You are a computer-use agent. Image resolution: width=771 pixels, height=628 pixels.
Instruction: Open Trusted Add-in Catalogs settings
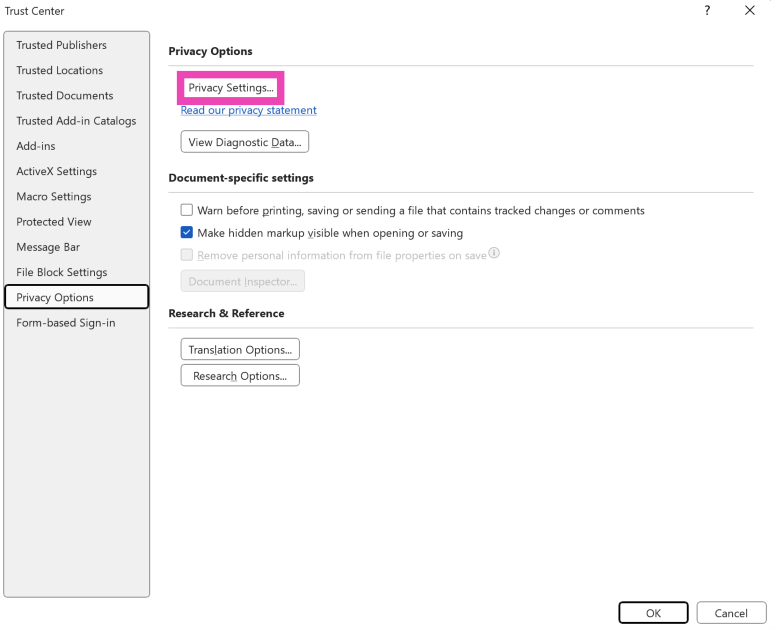76,121
